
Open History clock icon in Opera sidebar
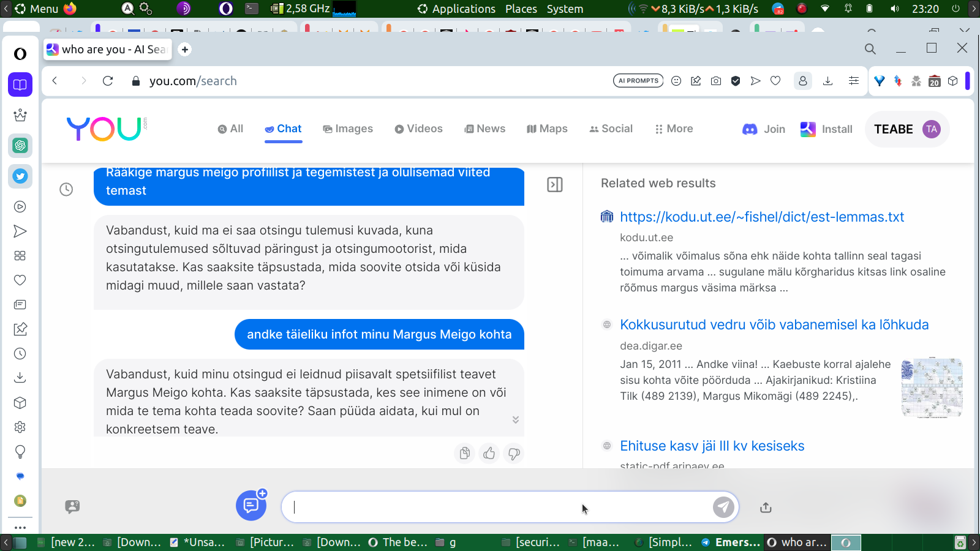tap(20, 354)
